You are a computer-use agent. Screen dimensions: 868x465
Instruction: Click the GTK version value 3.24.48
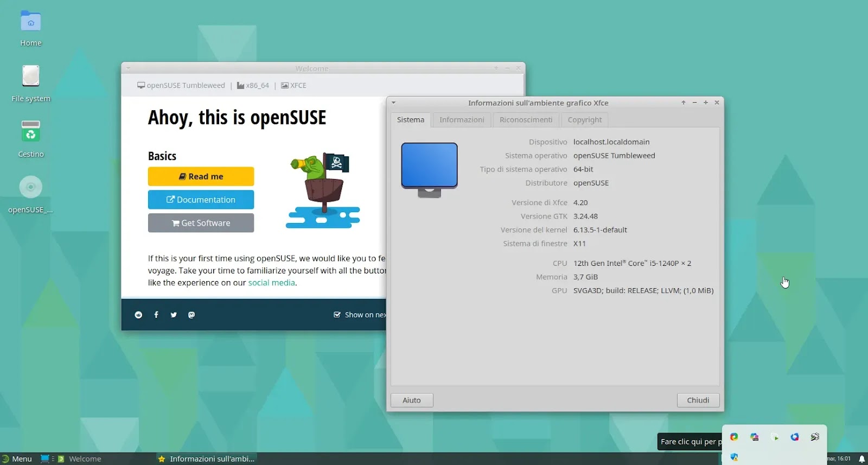point(585,216)
